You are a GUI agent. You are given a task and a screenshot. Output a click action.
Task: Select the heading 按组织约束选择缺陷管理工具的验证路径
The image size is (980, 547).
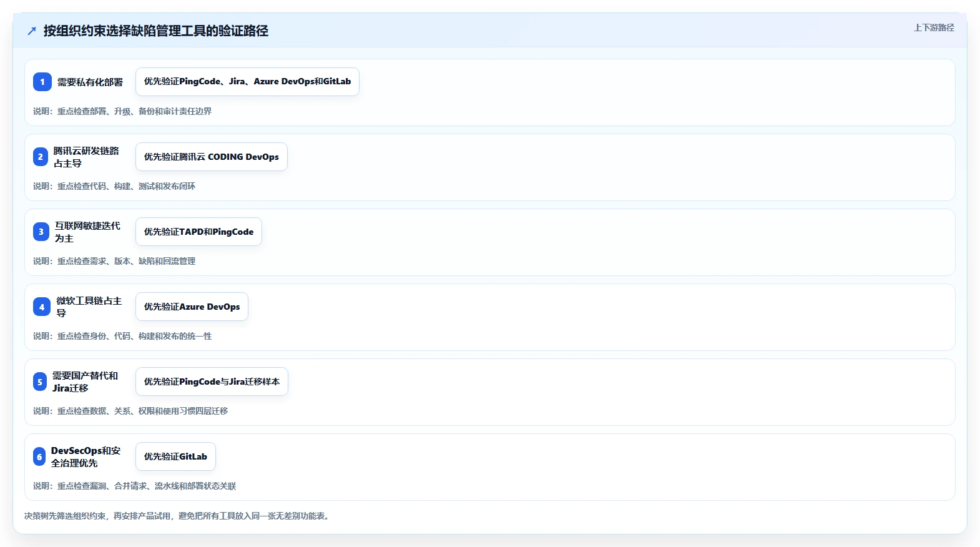[x=156, y=31]
